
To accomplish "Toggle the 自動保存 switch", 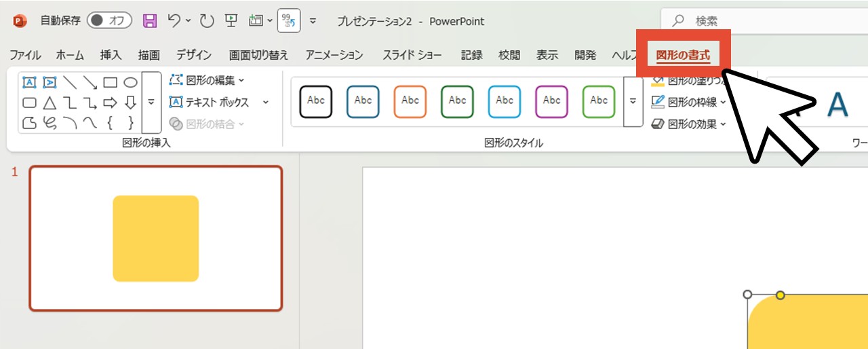I will (x=110, y=21).
